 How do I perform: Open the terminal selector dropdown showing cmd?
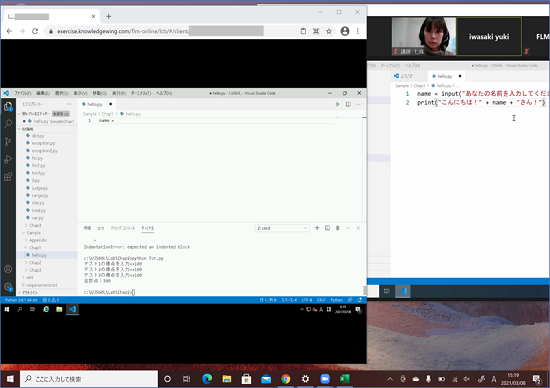282,228
